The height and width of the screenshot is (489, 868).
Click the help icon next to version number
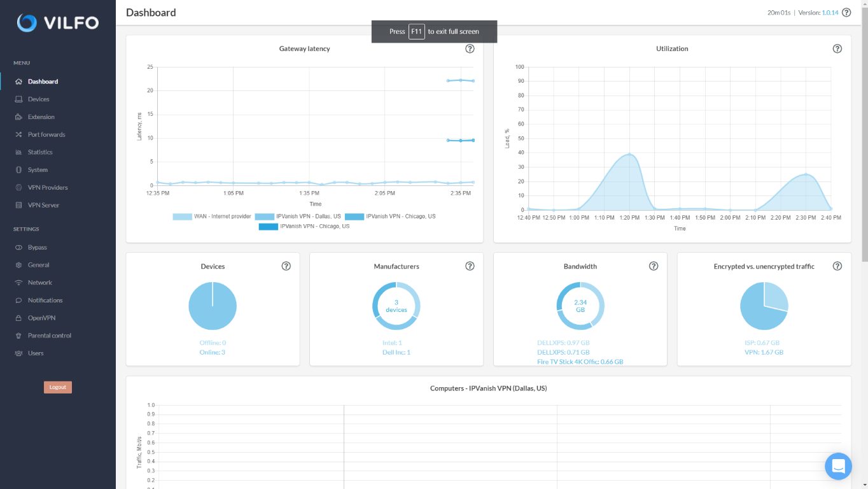click(846, 12)
